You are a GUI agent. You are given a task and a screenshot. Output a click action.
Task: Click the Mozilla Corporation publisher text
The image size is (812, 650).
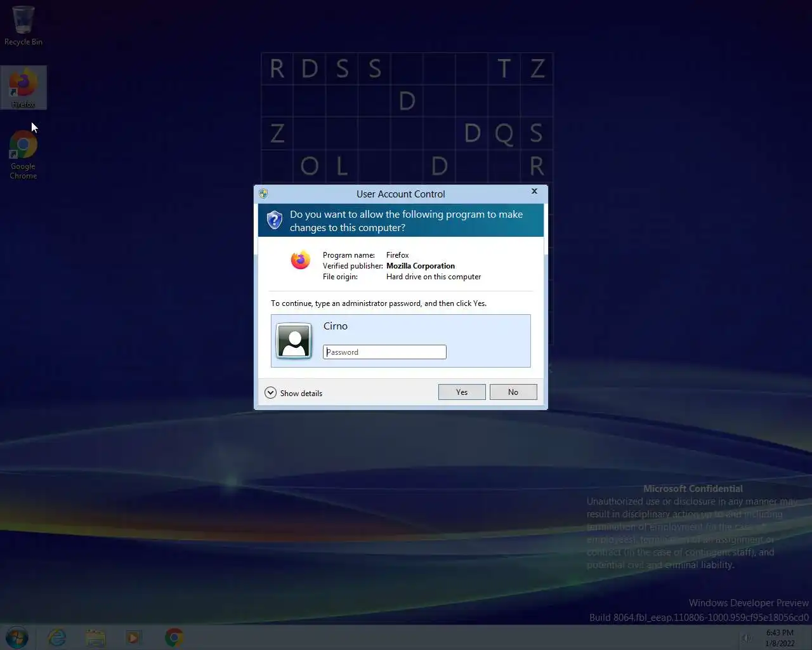[421, 266]
